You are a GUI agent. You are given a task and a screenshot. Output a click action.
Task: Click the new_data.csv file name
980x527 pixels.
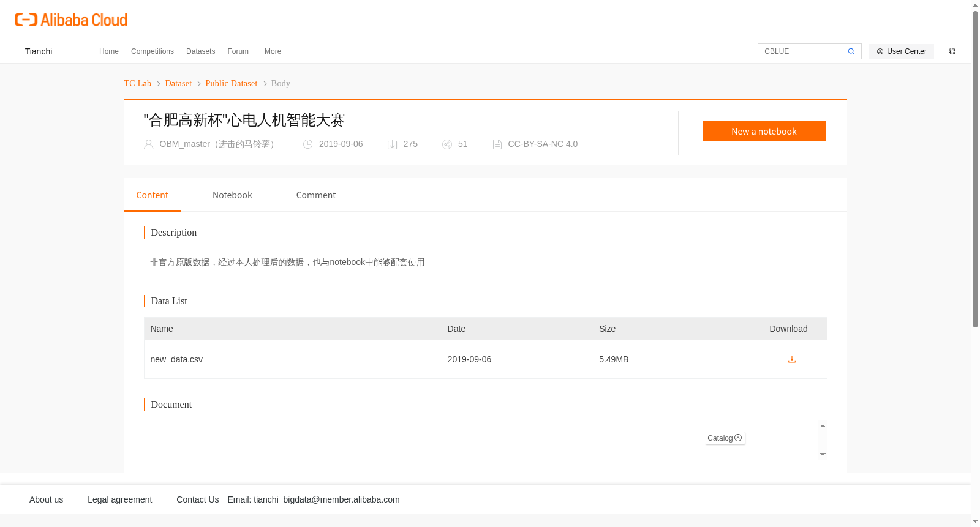tap(176, 359)
